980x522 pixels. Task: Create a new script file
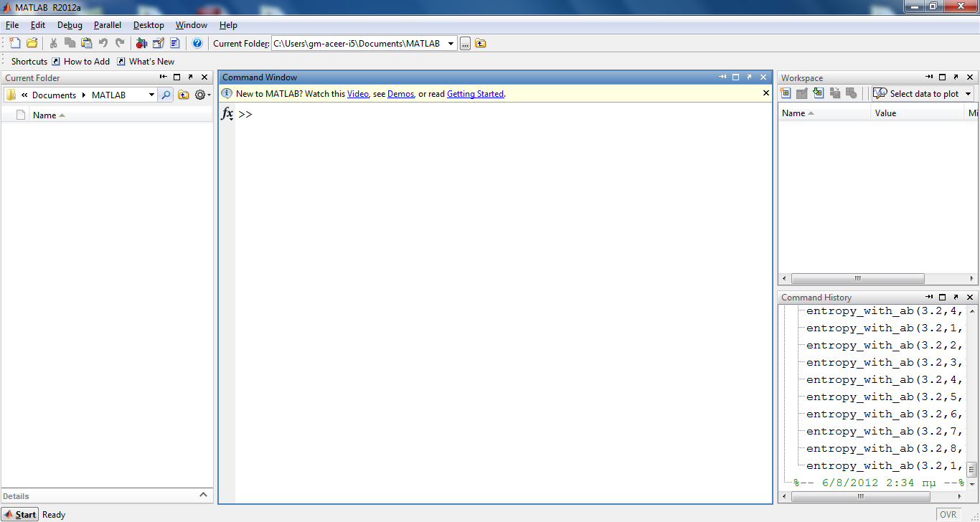click(x=15, y=43)
